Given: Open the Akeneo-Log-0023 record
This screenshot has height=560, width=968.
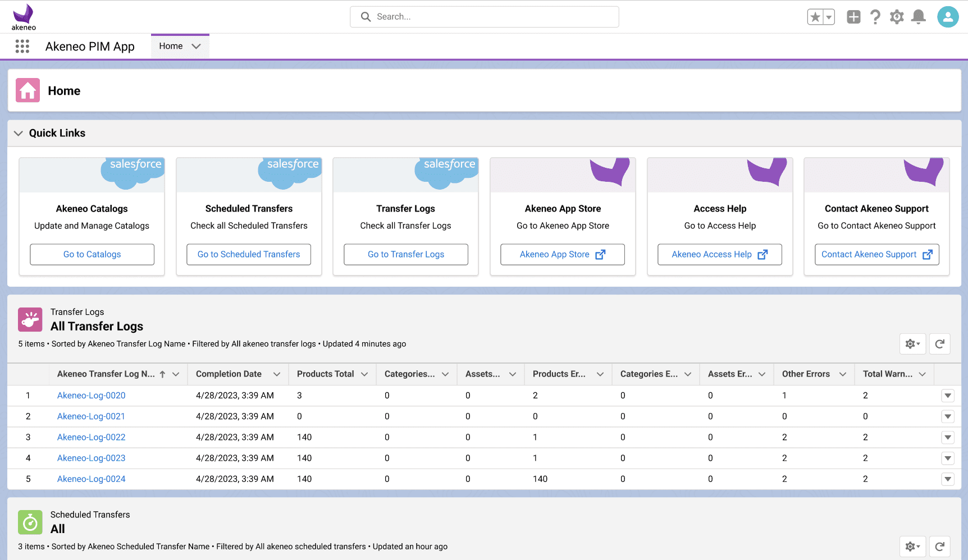Looking at the screenshot, I should [92, 458].
